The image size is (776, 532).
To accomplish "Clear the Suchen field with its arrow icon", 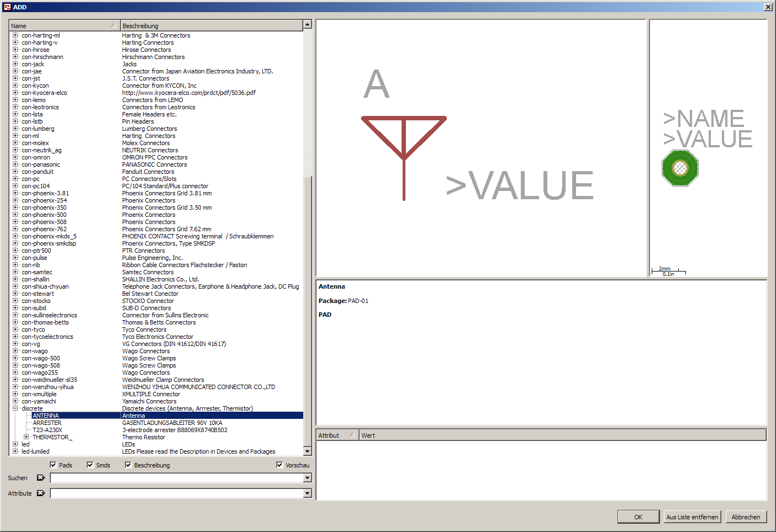I will (41, 478).
